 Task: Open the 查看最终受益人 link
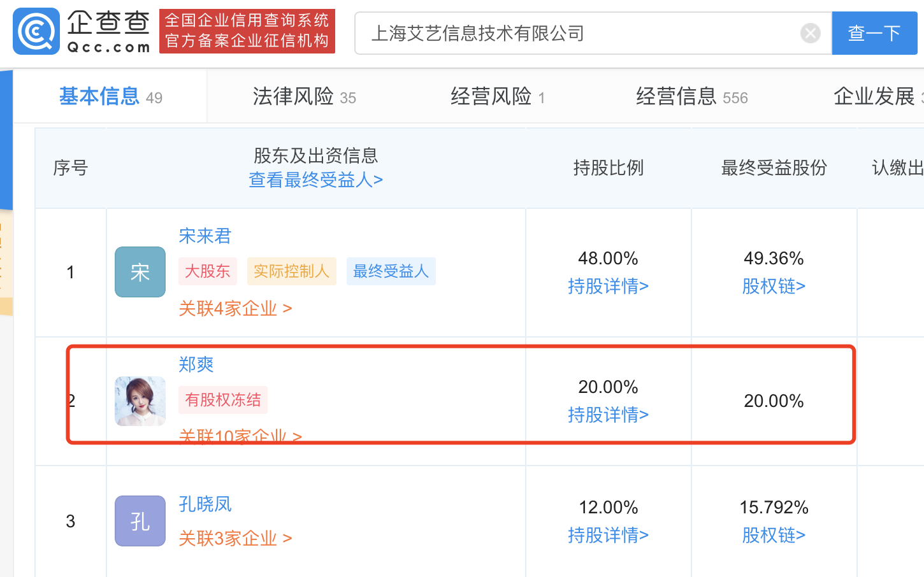[x=315, y=180]
